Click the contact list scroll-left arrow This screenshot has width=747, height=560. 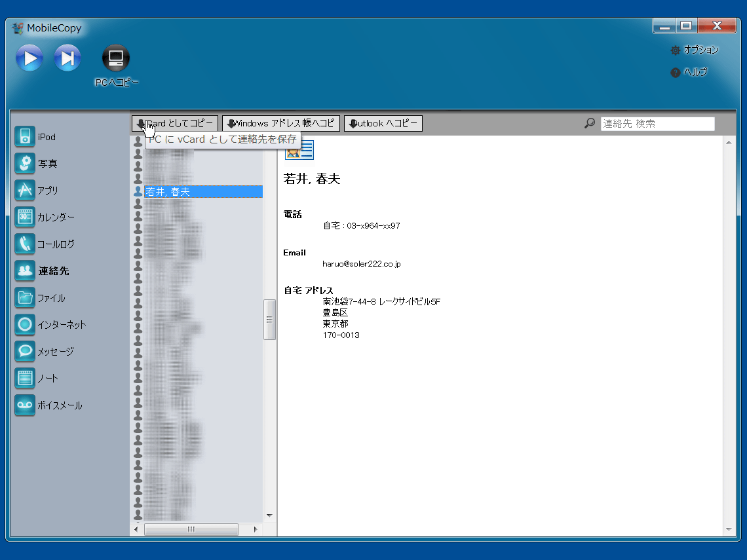[136, 529]
